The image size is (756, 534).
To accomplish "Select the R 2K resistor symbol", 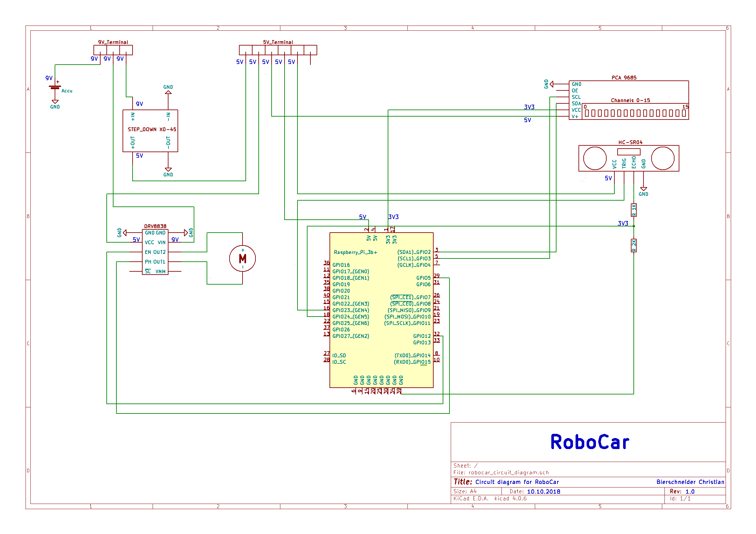I will (633, 246).
